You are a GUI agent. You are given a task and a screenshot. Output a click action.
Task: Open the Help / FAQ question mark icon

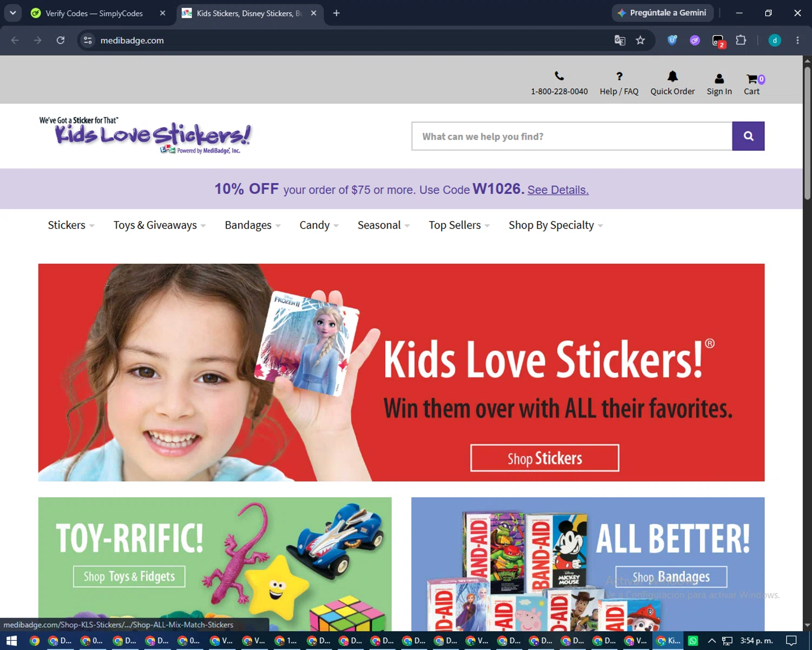(x=619, y=76)
